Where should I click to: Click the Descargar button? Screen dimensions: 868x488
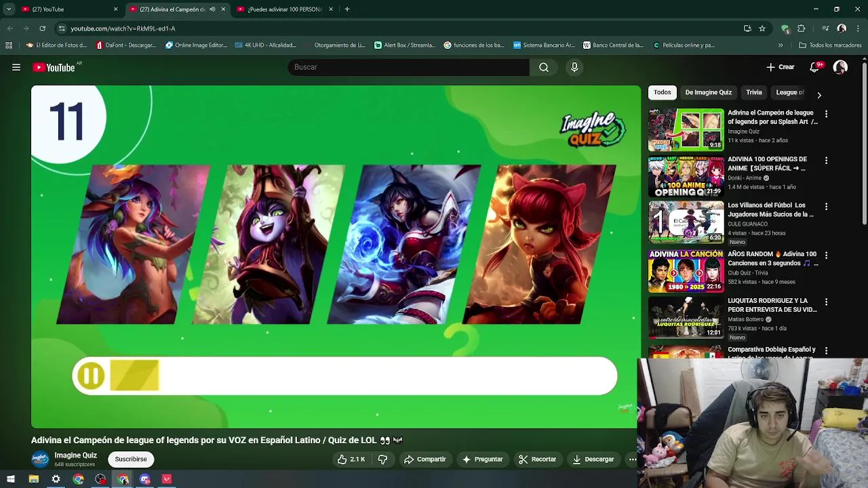(593, 459)
